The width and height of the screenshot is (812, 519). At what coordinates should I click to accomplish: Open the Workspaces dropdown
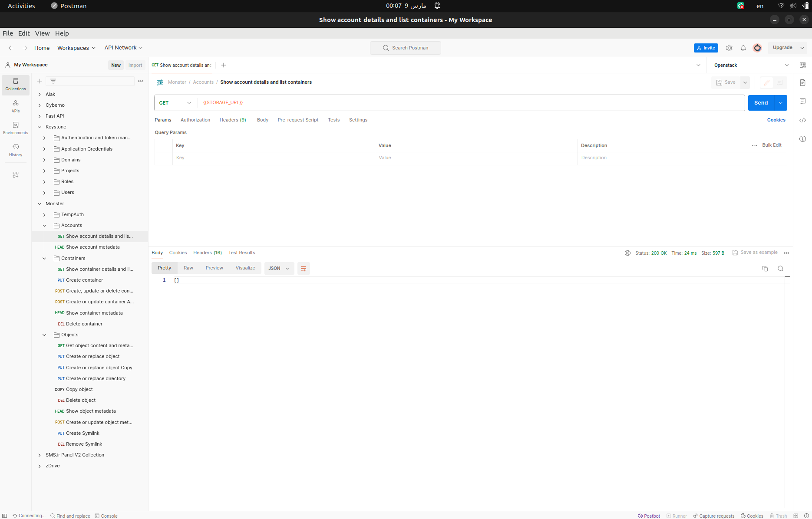76,48
